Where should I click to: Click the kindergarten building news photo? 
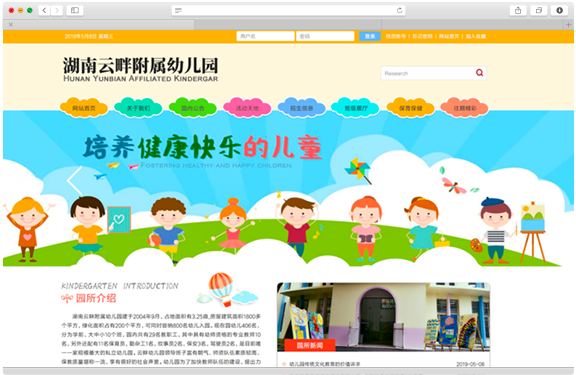coord(383,317)
